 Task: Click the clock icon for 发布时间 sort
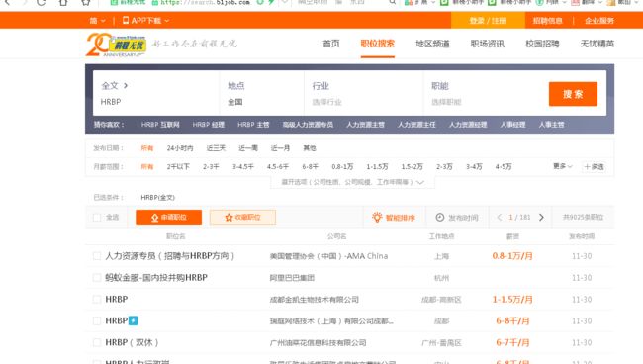coord(439,218)
